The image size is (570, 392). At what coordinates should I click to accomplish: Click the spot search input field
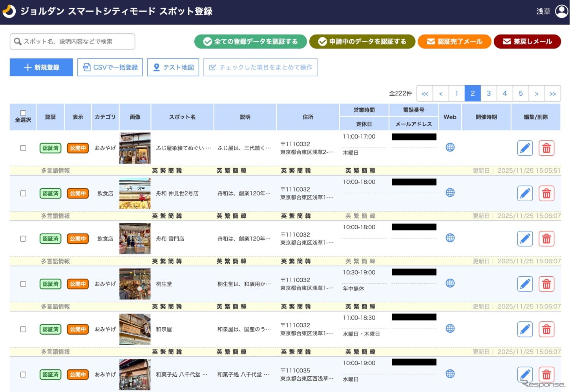[72, 41]
